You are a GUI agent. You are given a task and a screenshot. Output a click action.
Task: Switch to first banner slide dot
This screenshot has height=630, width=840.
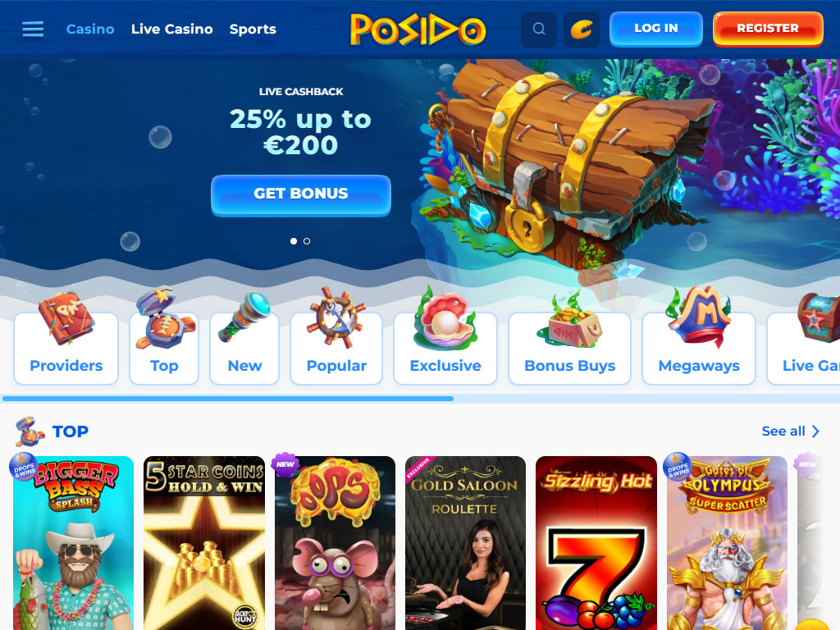tap(294, 241)
